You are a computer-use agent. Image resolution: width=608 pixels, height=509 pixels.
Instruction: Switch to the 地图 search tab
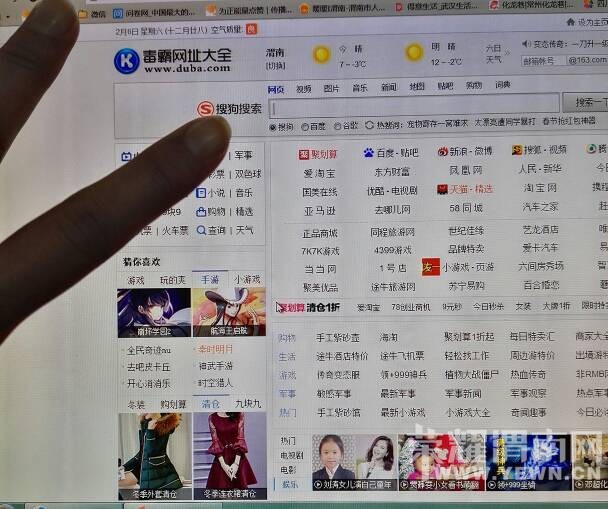(x=416, y=86)
